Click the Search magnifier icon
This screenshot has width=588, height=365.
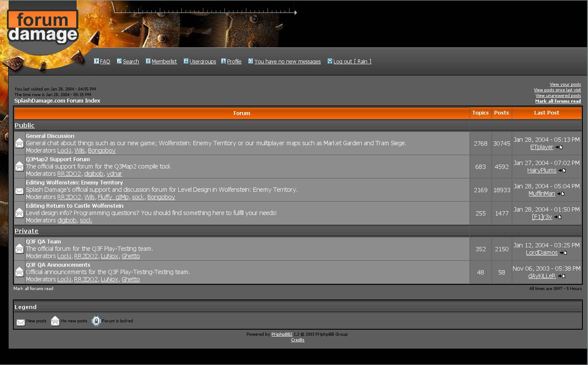pos(119,61)
